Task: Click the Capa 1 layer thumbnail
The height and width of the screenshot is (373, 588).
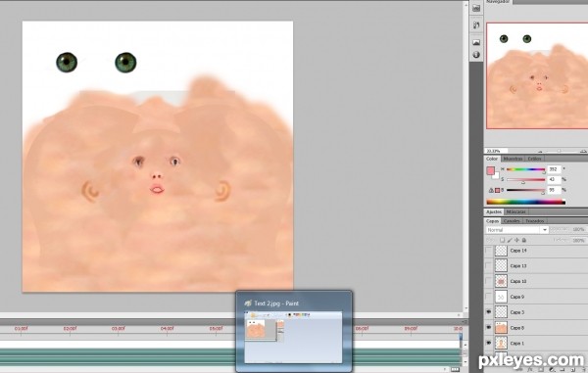Action: pyautogui.click(x=501, y=343)
